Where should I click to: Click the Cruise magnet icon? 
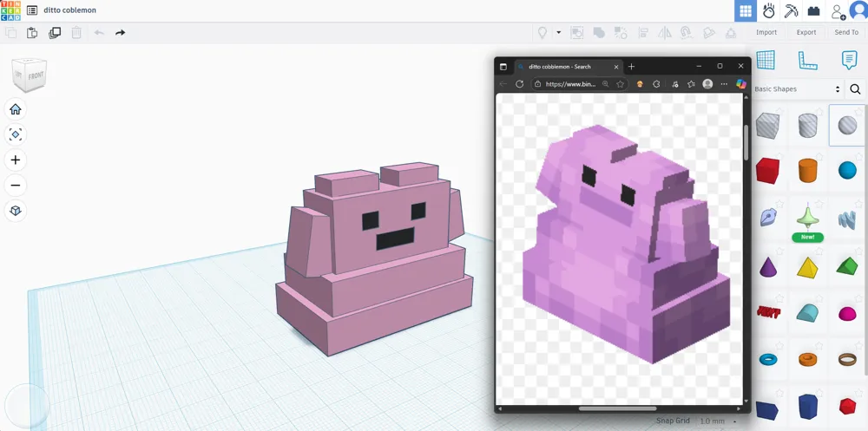(x=687, y=33)
